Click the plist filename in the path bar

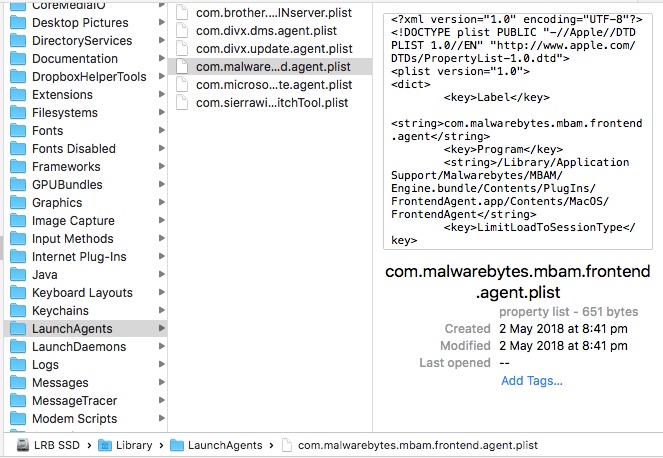[x=418, y=445]
